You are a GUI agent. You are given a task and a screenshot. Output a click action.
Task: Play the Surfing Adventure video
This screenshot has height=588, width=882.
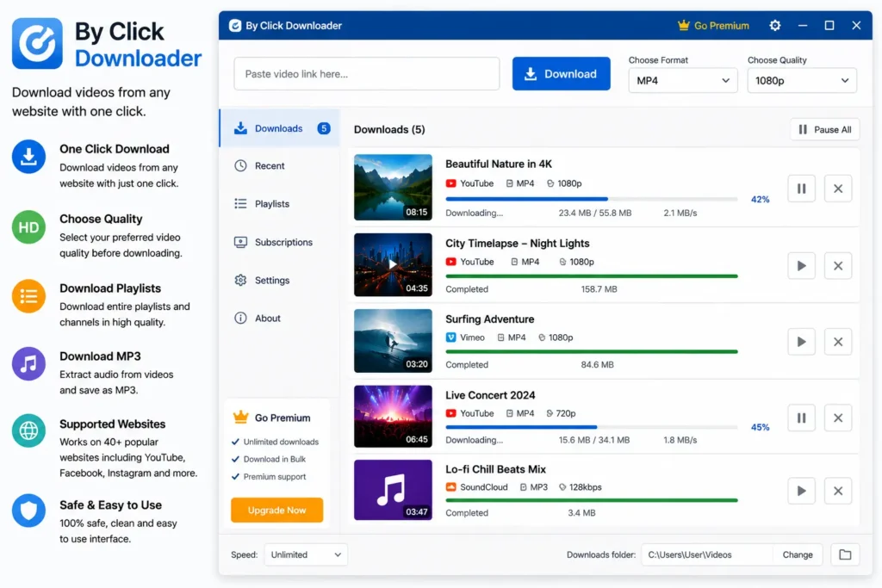pos(801,342)
